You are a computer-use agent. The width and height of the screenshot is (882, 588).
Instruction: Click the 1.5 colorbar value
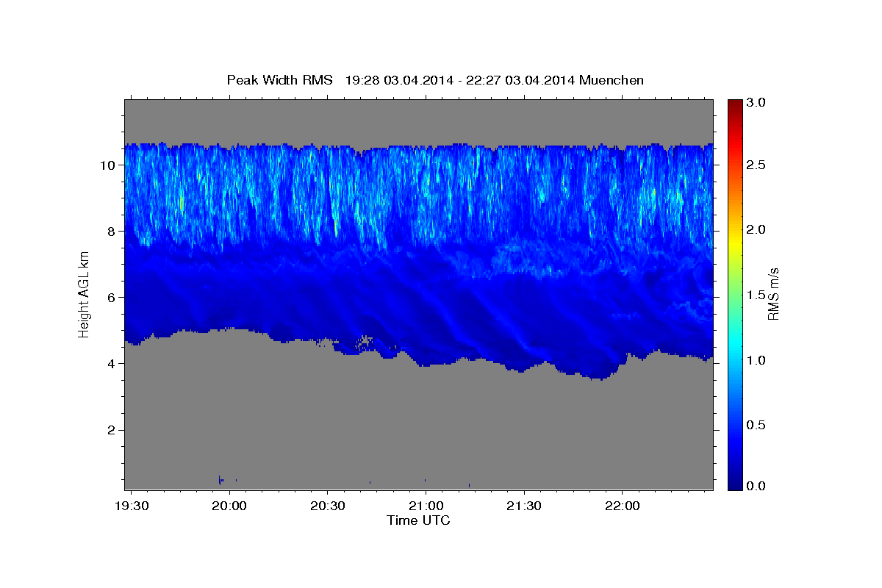756,295
